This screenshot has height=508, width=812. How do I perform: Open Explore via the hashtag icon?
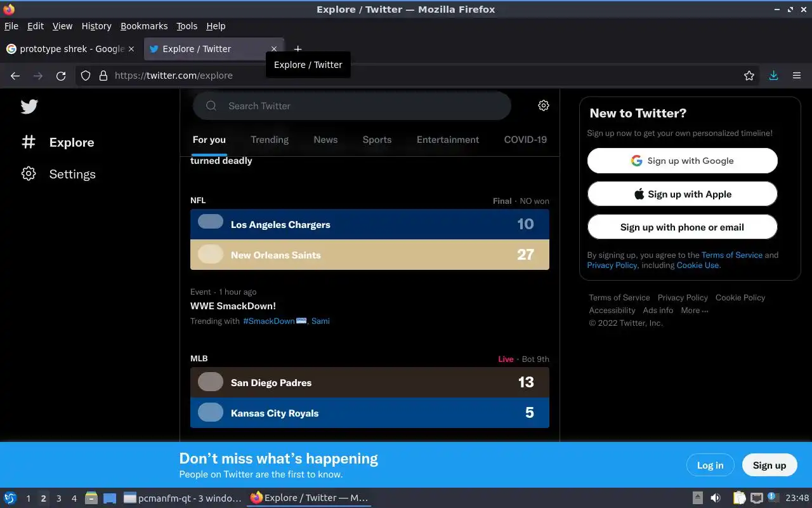(x=29, y=142)
